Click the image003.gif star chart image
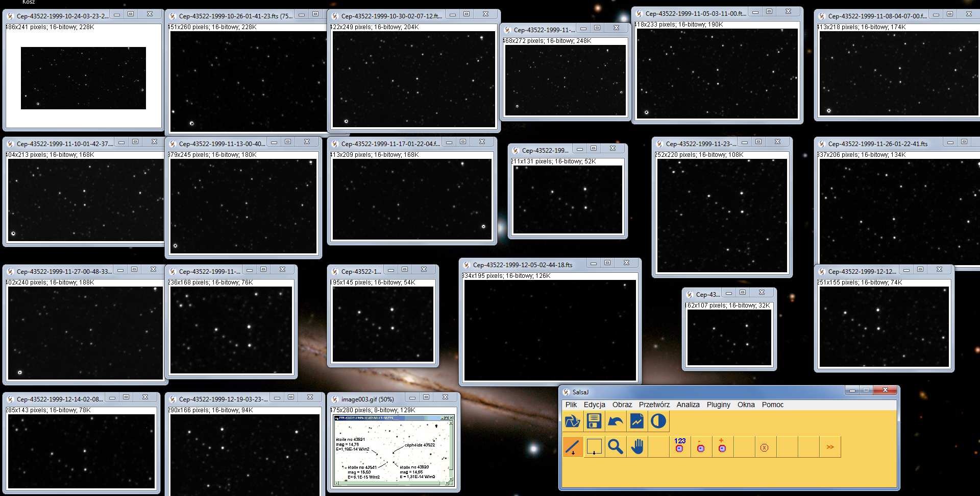 click(393, 451)
